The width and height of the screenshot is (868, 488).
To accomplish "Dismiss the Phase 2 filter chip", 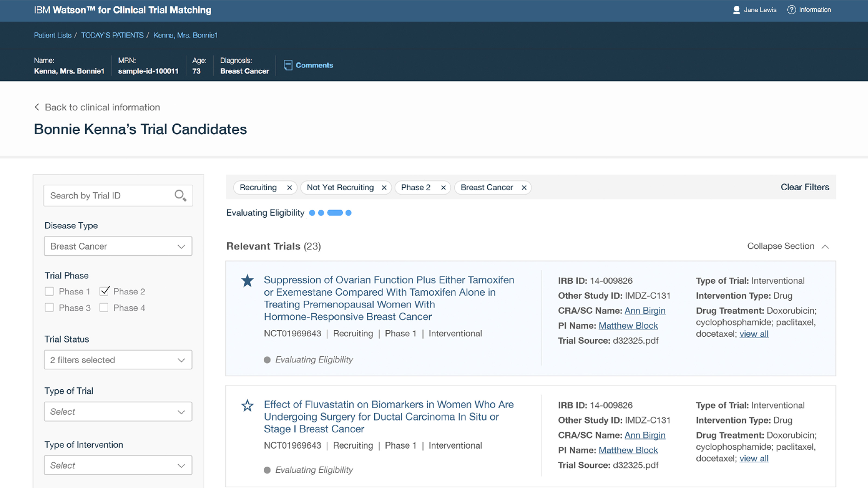I will pyautogui.click(x=443, y=188).
